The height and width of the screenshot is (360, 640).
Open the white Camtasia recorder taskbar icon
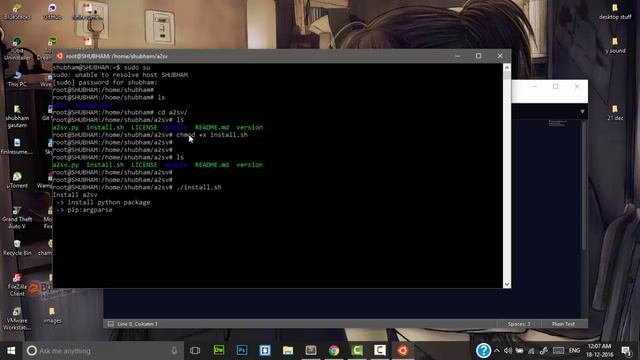380,351
